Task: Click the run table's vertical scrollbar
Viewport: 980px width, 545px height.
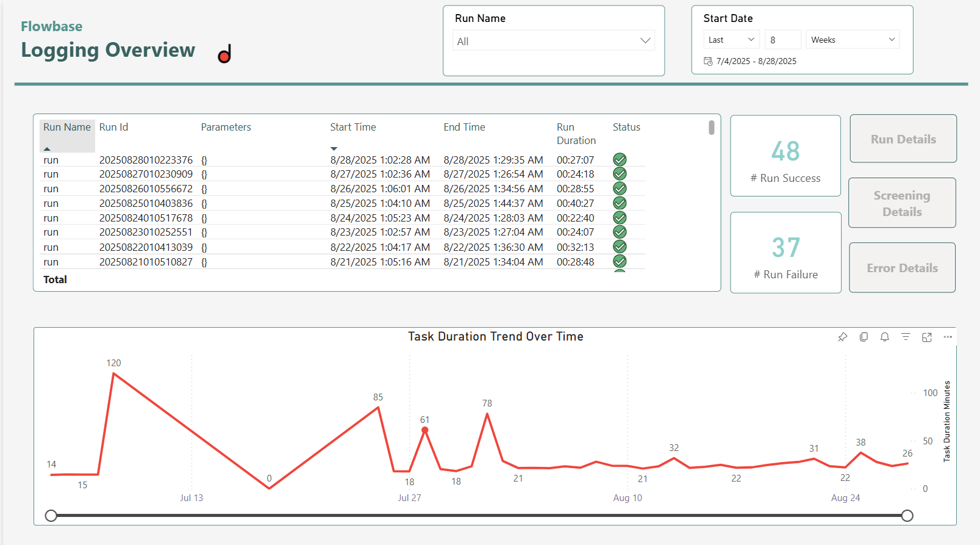Action: [x=711, y=128]
